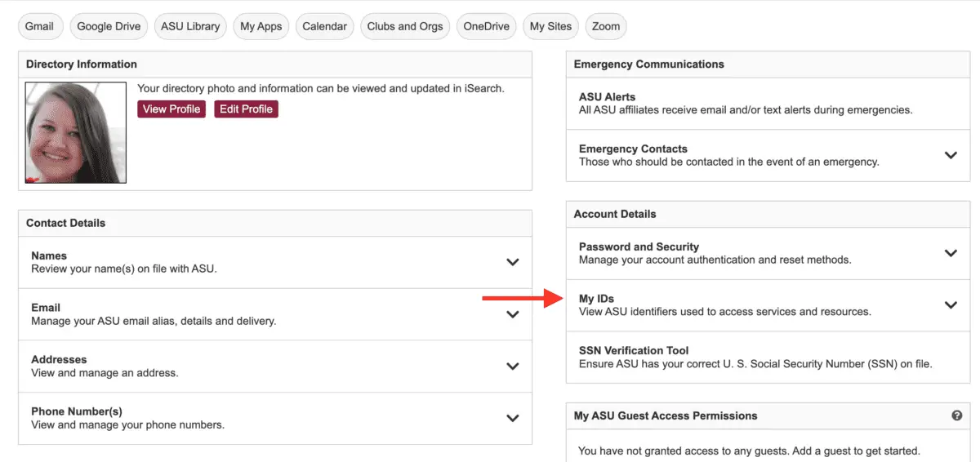This screenshot has width=980, height=462.
Task: Go to ASU Library
Action: coord(190,26)
